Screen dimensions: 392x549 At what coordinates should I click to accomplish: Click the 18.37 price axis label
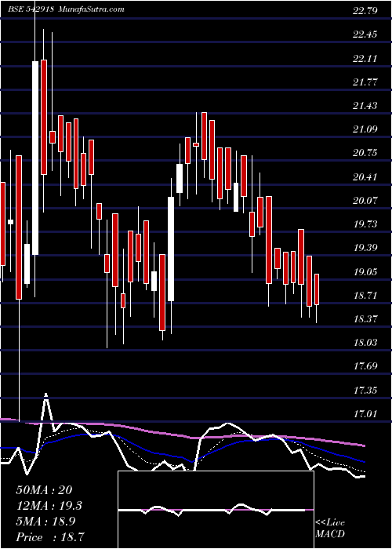pos(365,319)
